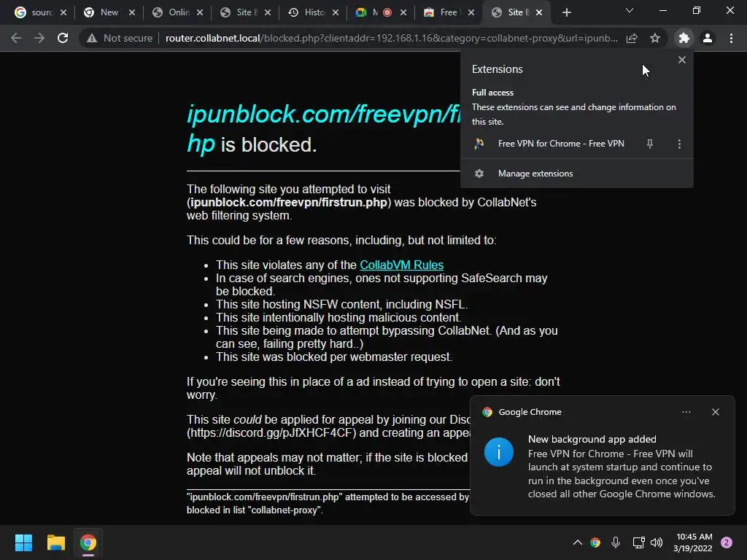Click the Manage extensions gear icon
Viewport: 747px width, 560px height.
pos(479,174)
